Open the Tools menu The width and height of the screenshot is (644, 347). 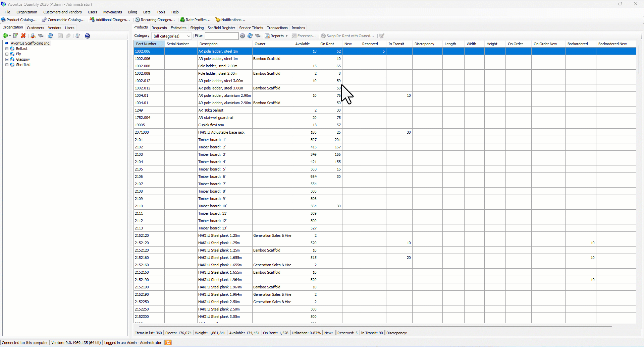click(161, 12)
